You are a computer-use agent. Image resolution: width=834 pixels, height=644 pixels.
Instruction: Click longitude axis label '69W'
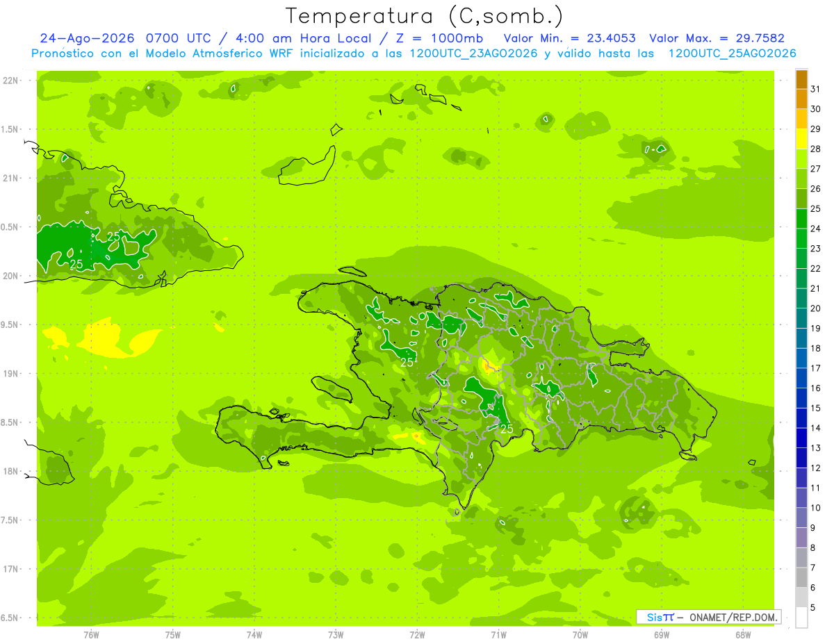tap(662, 635)
